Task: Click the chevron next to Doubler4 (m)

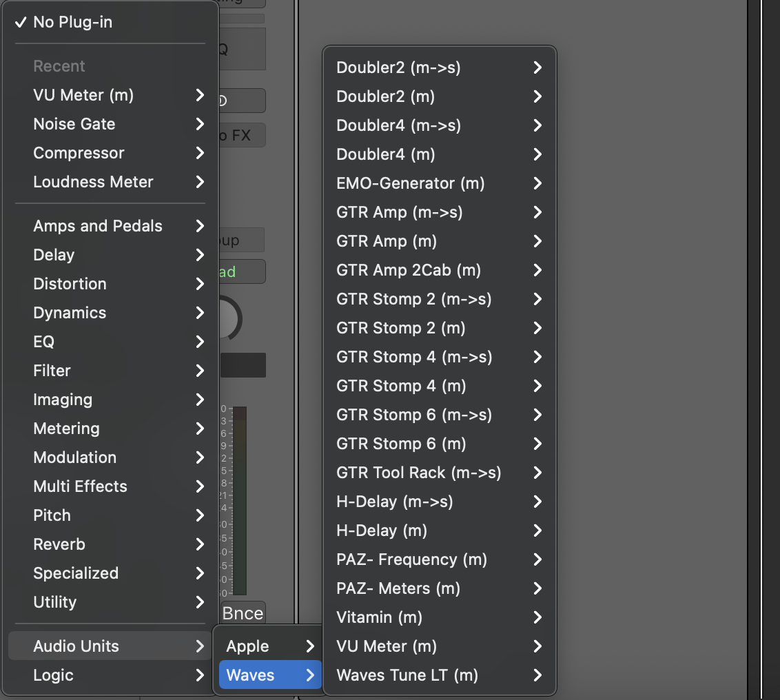Action: click(x=537, y=154)
